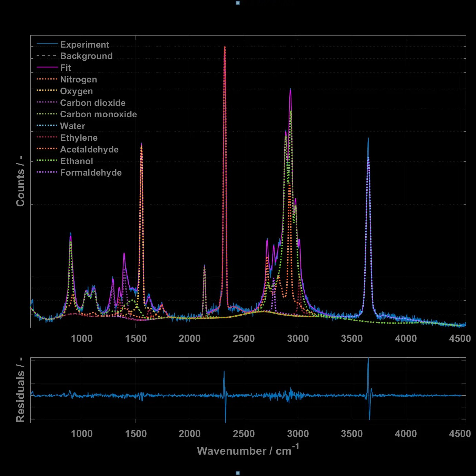Click the Counts y-axis label
This screenshot has height=476, width=476.
click(x=20, y=179)
